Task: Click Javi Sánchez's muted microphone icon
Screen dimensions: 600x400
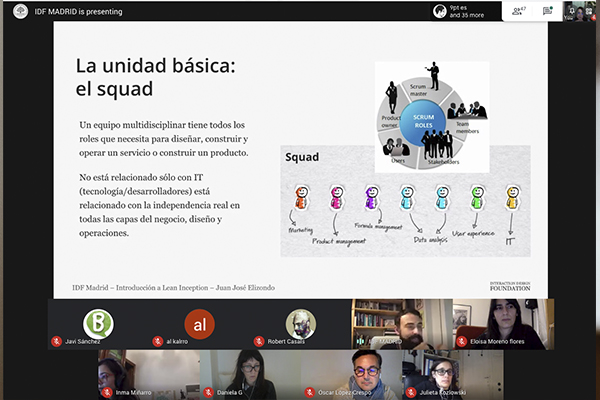Action: [x=57, y=342]
